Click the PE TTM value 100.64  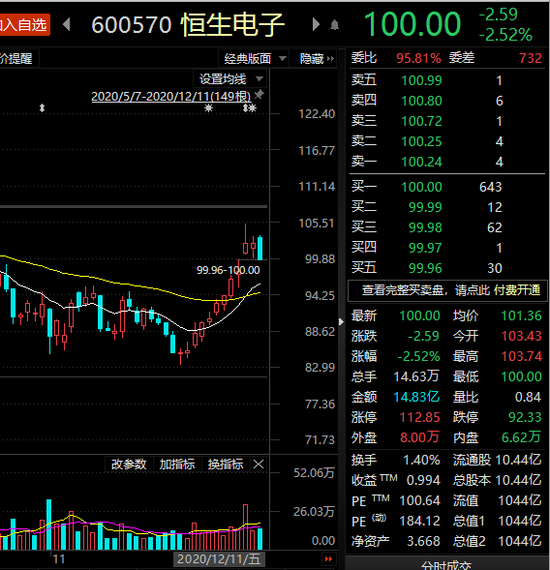(x=420, y=501)
